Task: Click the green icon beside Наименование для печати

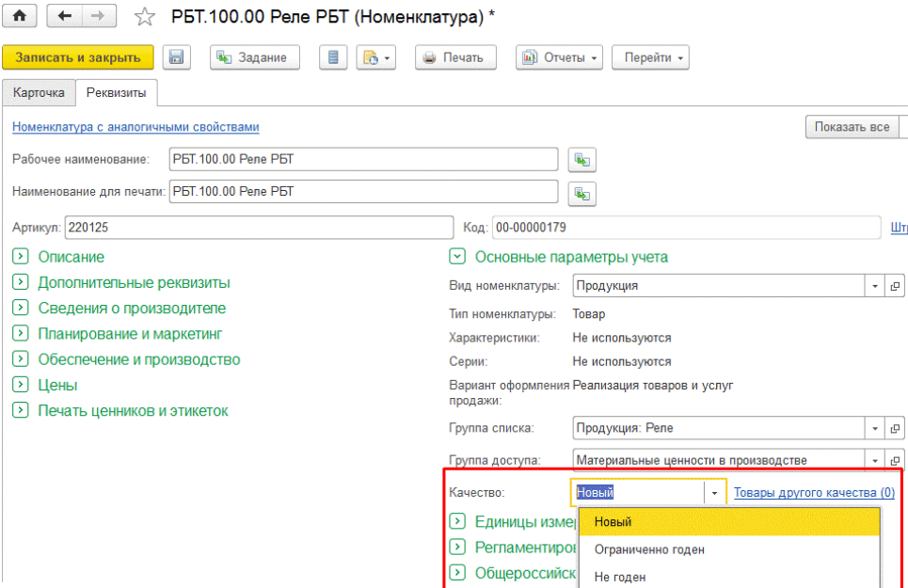Action: coord(581,194)
